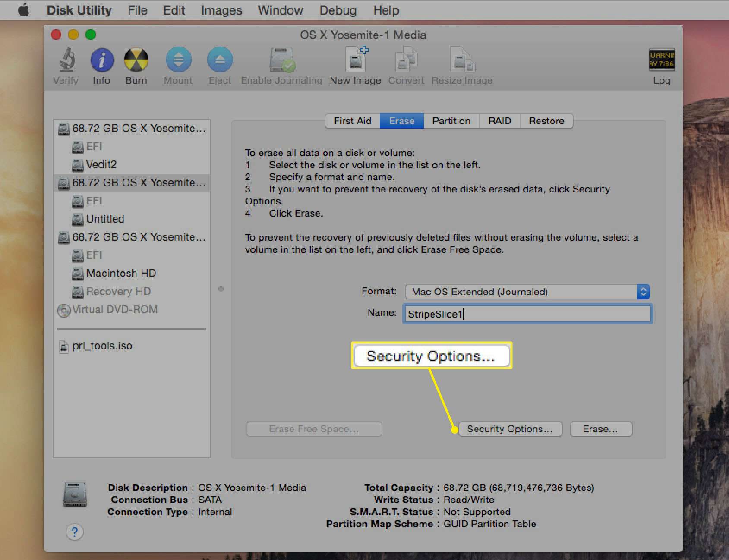Screen dimensions: 729x560
Task: Click the Connection Bus SATA value
Action: click(x=210, y=500)
